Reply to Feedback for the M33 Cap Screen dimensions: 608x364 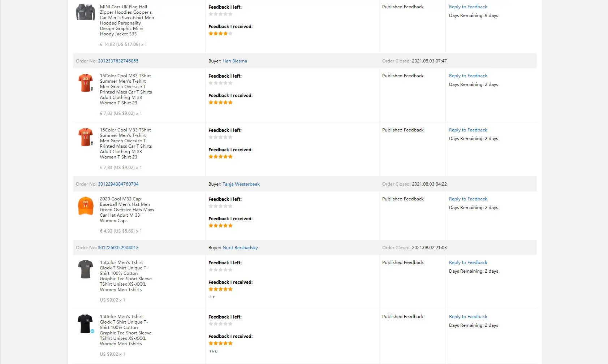coord(468,199)
